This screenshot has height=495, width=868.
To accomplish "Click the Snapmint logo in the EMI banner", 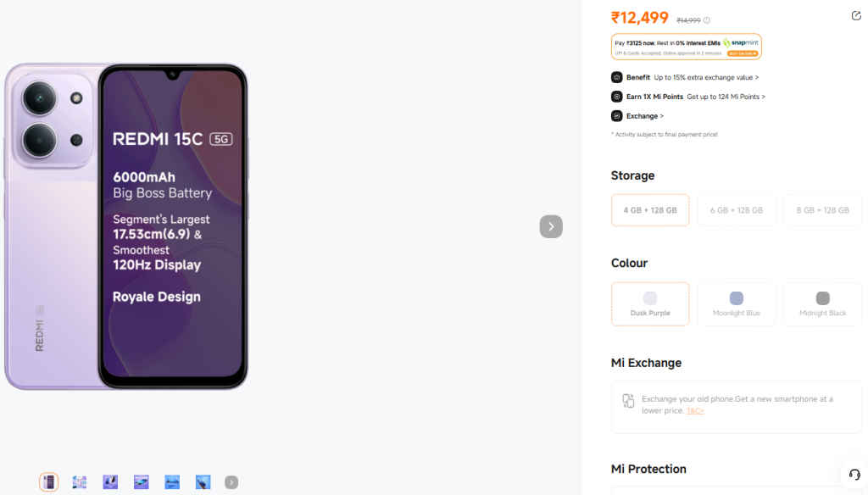I will pos(742,42).
